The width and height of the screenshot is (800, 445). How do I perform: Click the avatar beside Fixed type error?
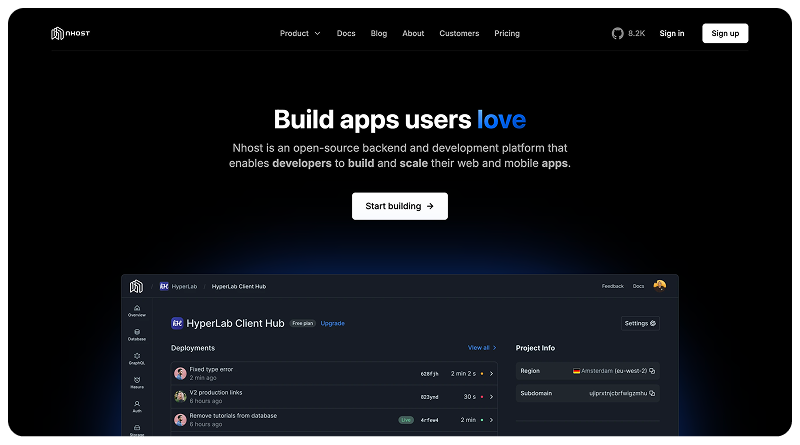point(180,374)
